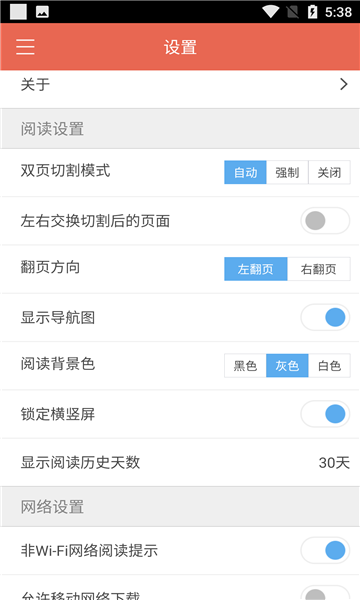This screenshot has height=600, width=360.
Task: Choose 自动 double-page cut mode
Action: pos(245,172)
